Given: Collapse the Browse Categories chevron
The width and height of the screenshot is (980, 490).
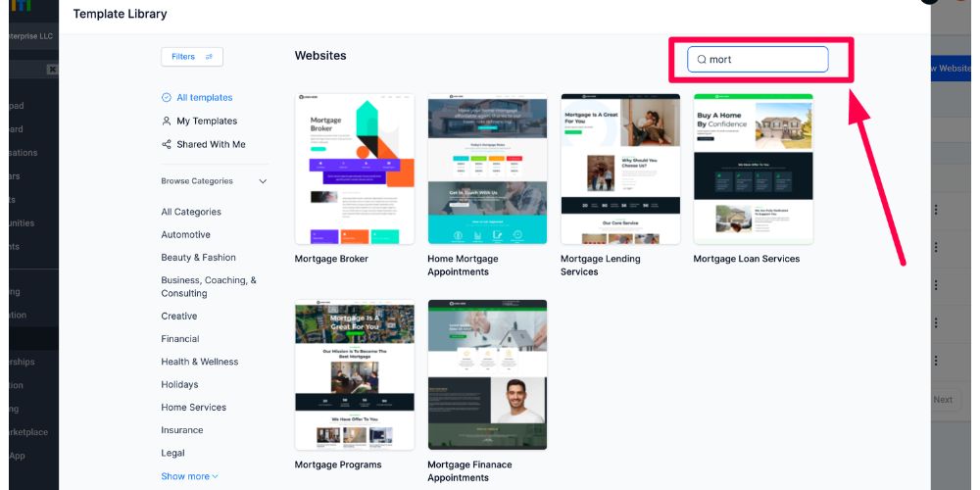Looking at the screenshot, I should 263,181.
